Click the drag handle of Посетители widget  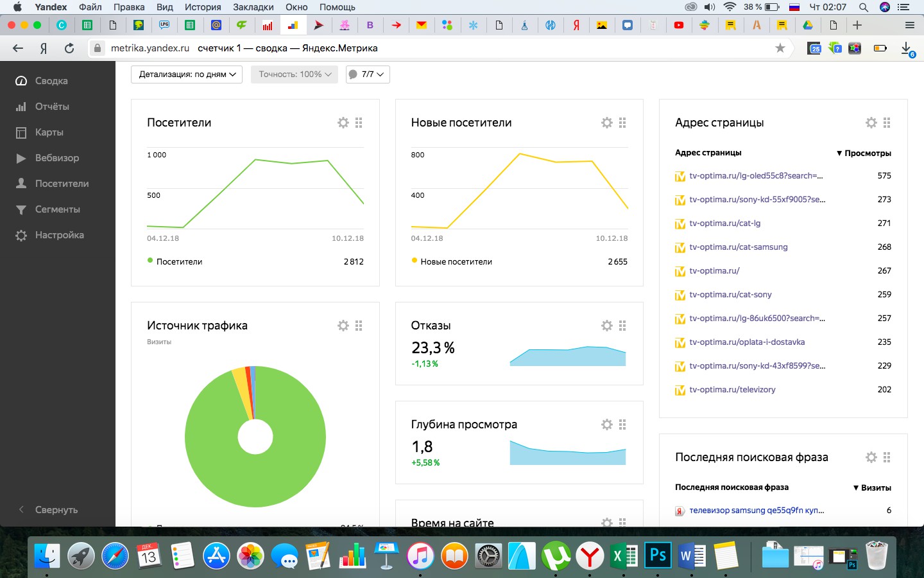coord(359,123)
